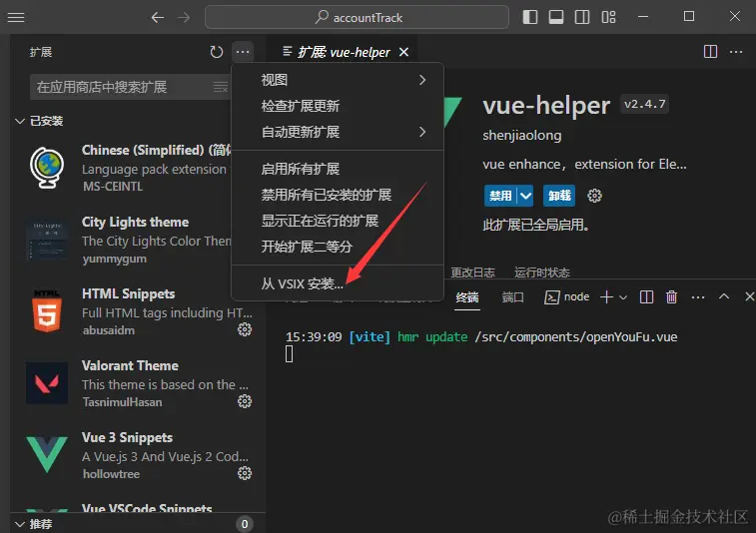Kill the terminal with trash icon
756x533 pixels.
[672, 296]
